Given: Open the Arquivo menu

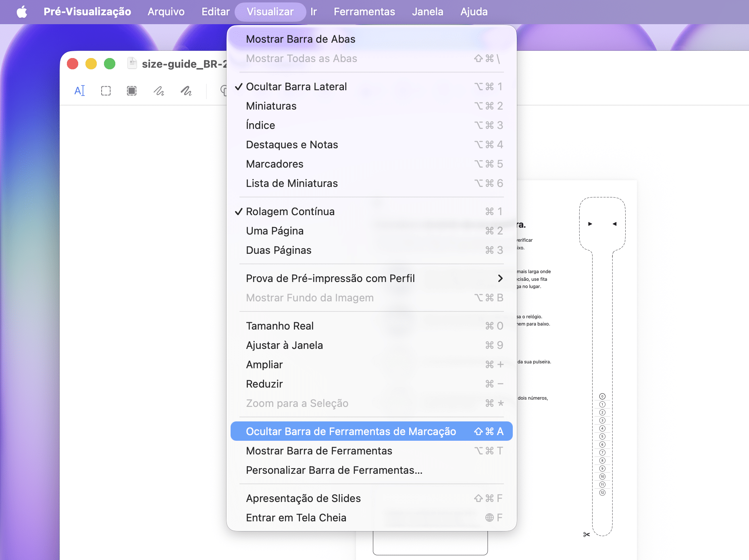Looking at the screenshot, I should point(166,12).
